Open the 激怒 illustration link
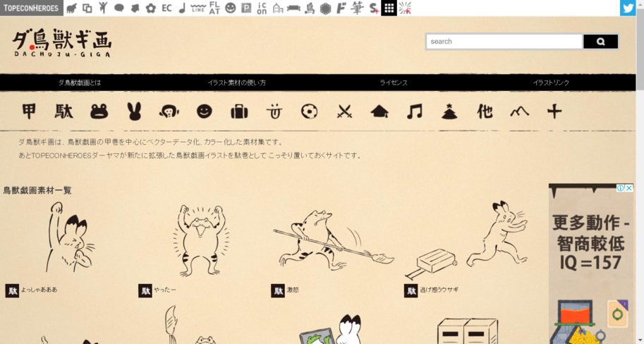Screen dimensions: 644x344 click(x=293, y=290)
